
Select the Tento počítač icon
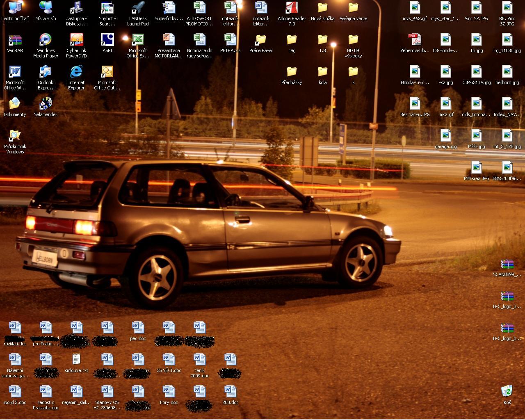(x=15, y=8)
